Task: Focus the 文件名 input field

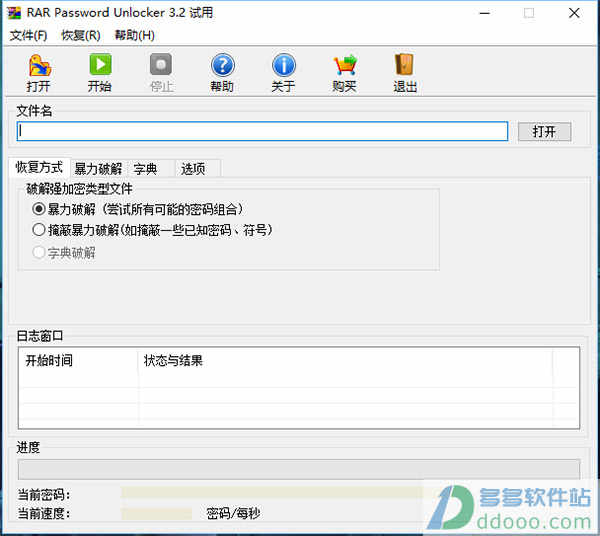Action: (x=262, y=131)
